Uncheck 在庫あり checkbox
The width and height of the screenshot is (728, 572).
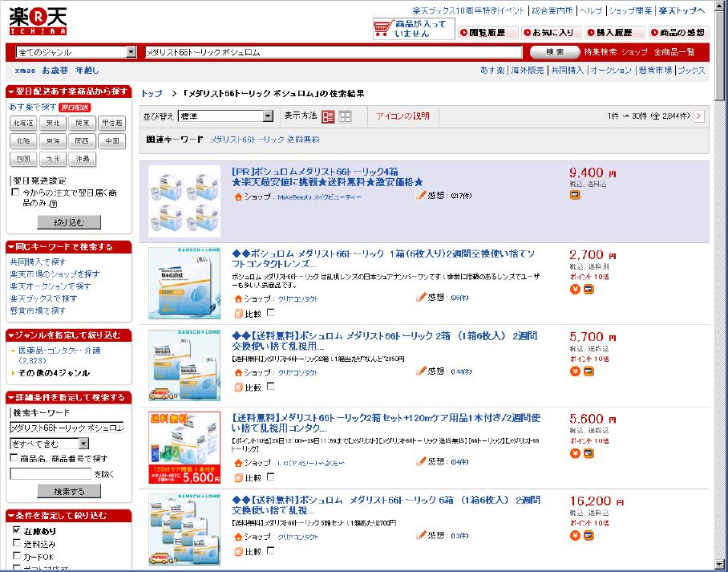click(x=17, y=529)
